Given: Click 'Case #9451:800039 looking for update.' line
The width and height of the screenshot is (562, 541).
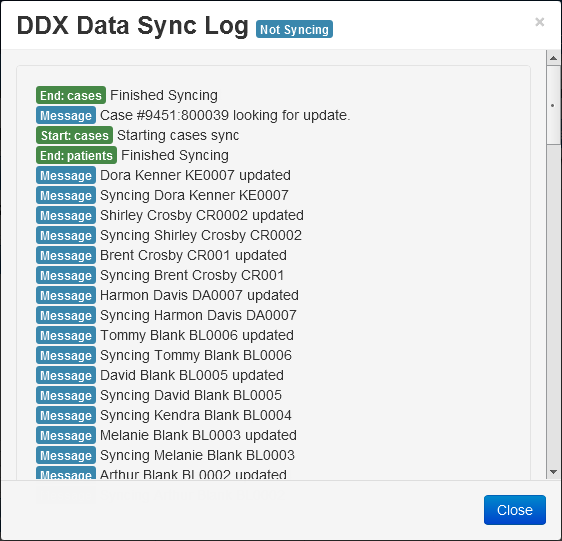Looking at the screenshot, I should tap(225, 115).
